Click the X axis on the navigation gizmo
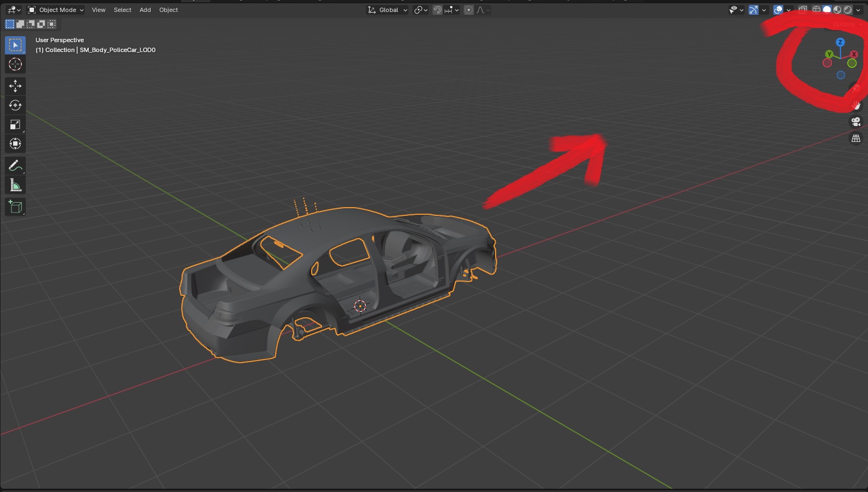 click(x=854, y=54)
